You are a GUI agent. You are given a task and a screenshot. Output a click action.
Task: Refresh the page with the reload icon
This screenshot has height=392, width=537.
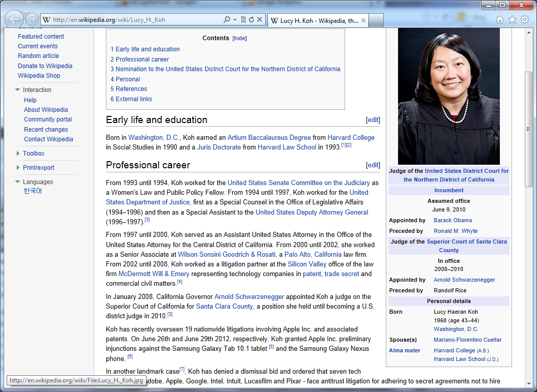(251, 19)
